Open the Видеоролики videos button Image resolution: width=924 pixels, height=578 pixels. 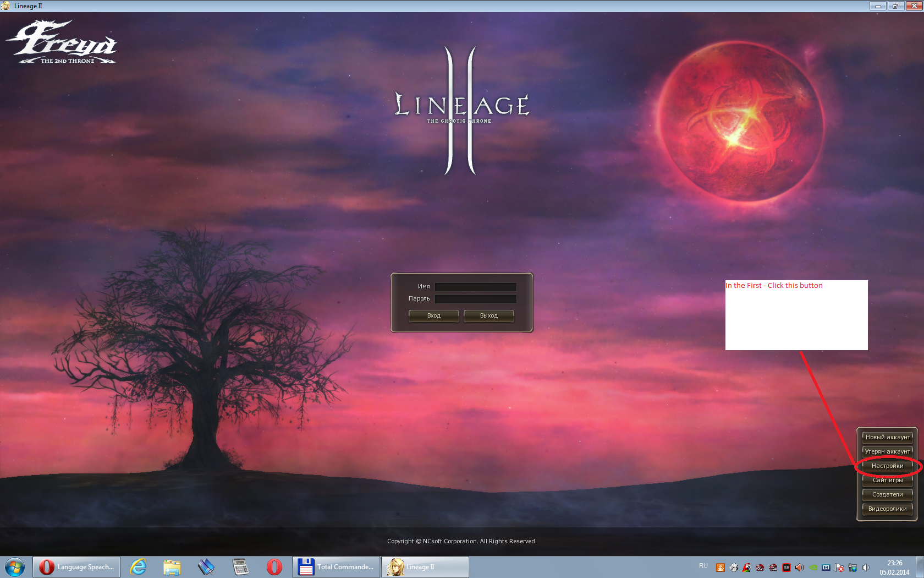coord(887,509)
